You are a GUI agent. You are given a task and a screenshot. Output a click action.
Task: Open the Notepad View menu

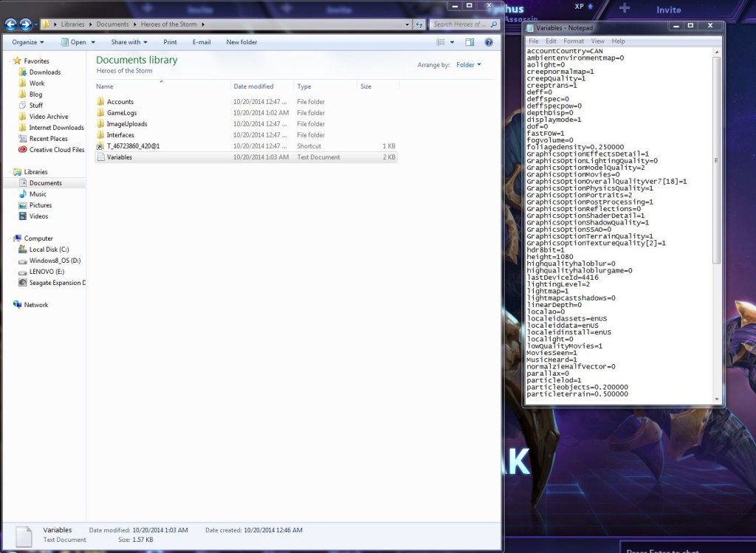pyautogui.click(x=598, y=41)
